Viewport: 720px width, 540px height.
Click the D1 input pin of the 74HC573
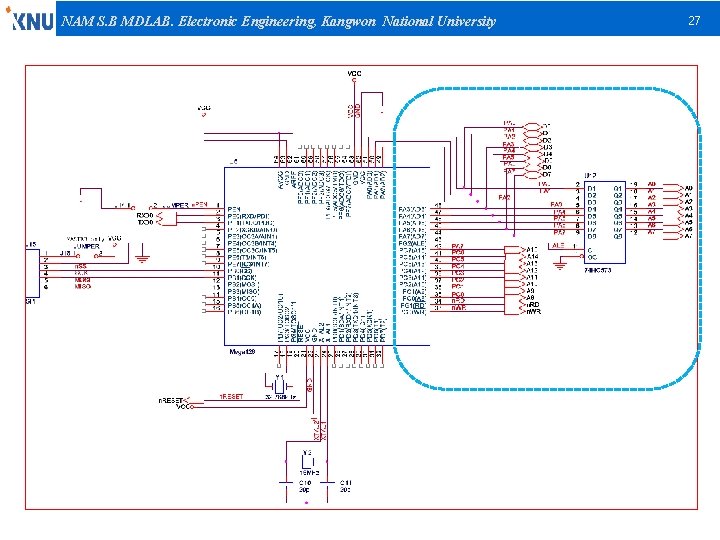(x=591, y=188)
